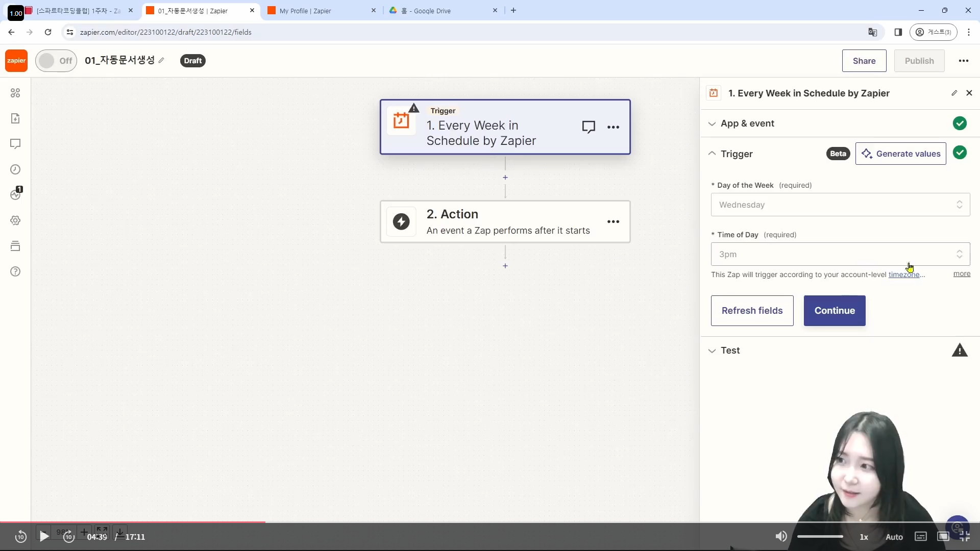The image size is (980, 551).
Task: Toggle the Zap On/Off switch
Action: click(x=56, y=61)
